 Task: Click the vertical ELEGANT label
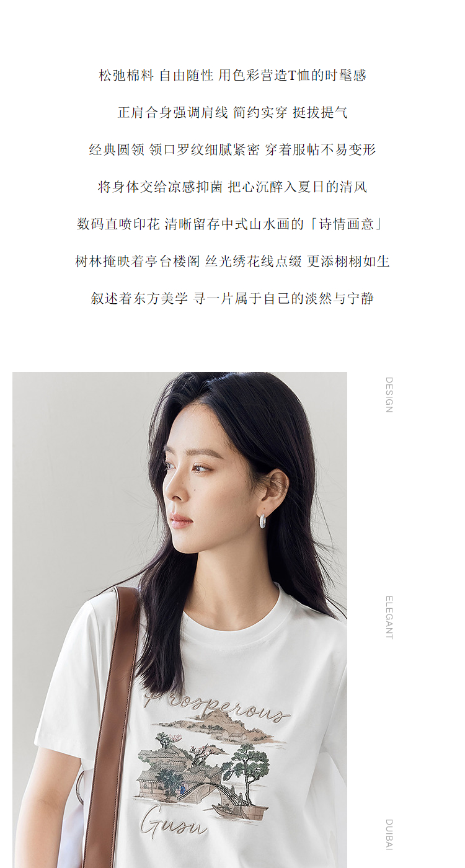(389, 618)
